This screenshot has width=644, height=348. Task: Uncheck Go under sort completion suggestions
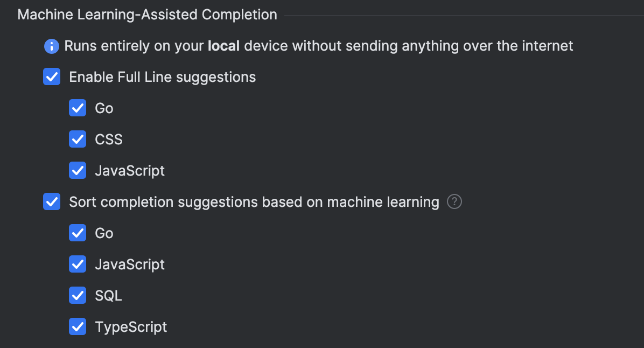78,233
